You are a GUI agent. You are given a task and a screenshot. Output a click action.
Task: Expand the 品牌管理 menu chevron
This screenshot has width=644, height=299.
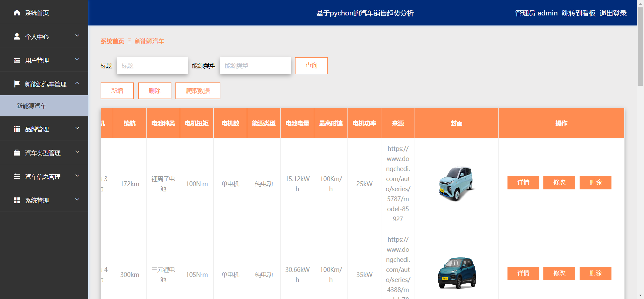tap(77, 128)
